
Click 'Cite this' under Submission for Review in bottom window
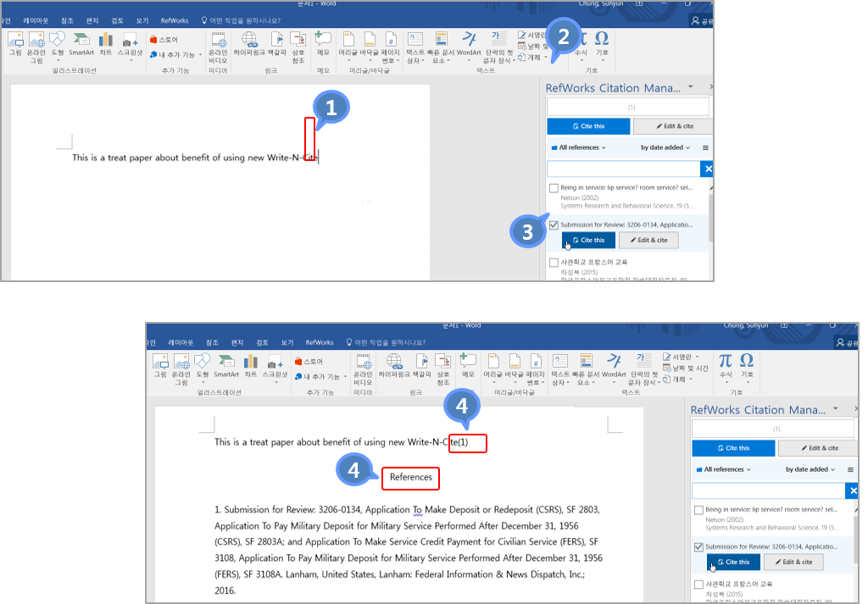coord(733,562)
